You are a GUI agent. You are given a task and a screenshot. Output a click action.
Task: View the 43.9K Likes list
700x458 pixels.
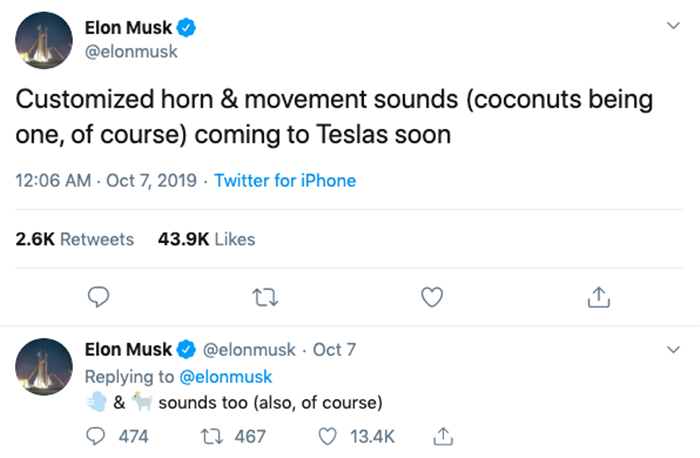[x=206, y=239]
